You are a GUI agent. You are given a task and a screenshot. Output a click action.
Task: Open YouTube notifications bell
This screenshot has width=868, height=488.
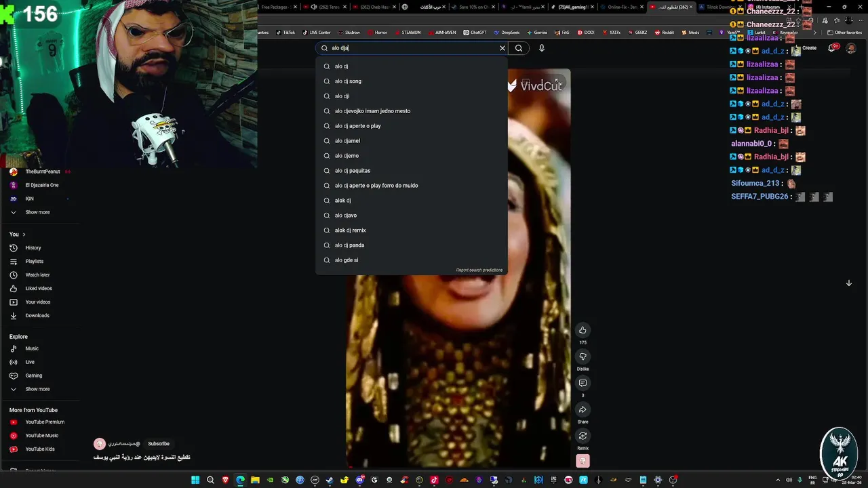click(833, 48)
